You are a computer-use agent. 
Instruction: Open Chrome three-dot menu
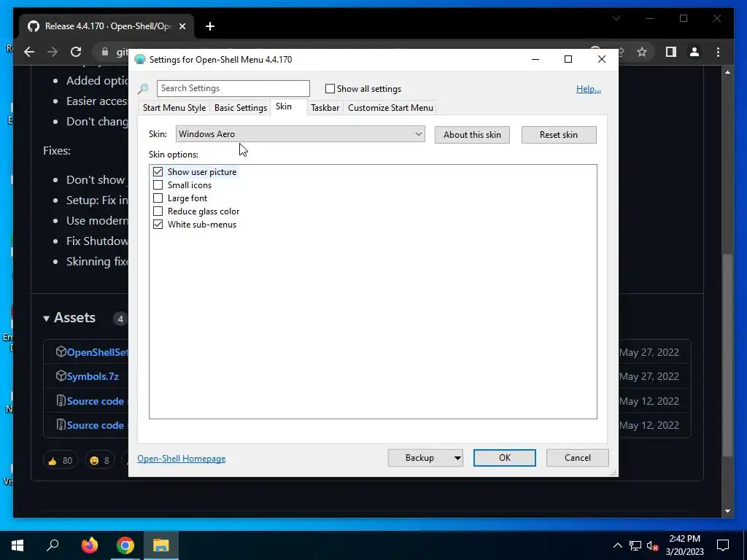coord(718,52)
